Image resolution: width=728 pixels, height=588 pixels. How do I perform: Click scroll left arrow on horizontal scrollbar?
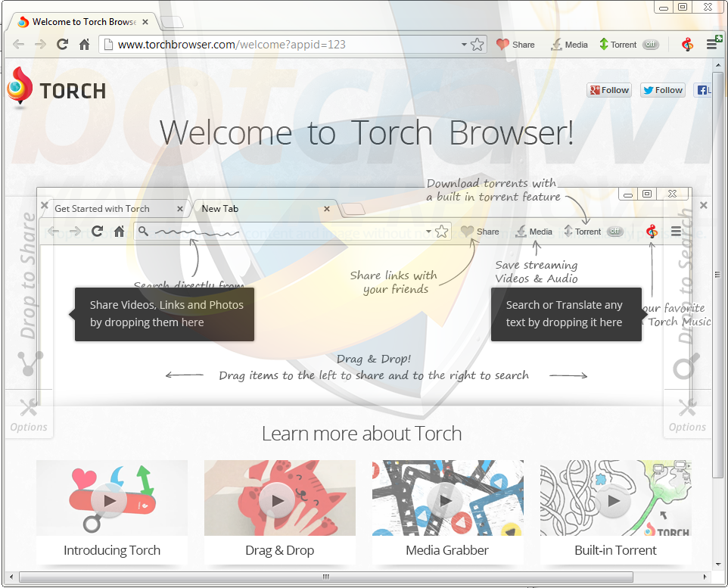pyautogui.click(x=11, y=577)
